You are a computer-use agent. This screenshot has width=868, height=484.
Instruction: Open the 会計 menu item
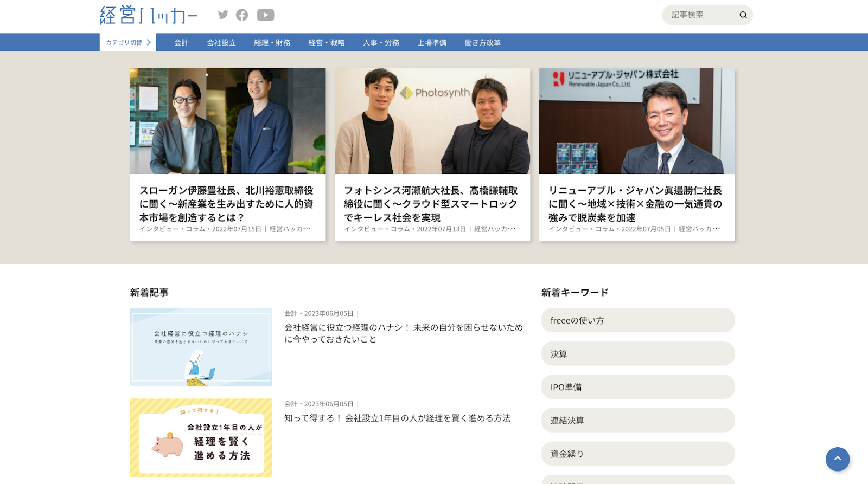point(181,43)
